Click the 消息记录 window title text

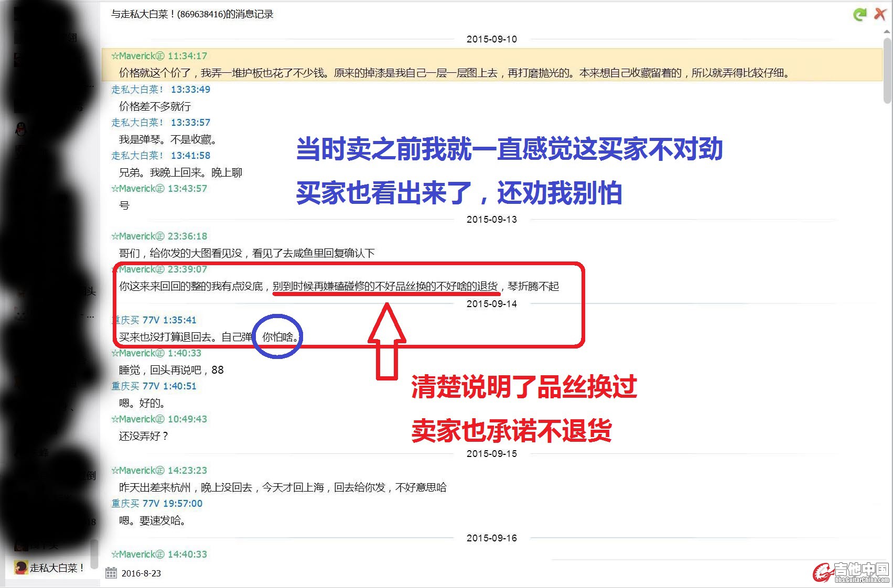[192, 14]
